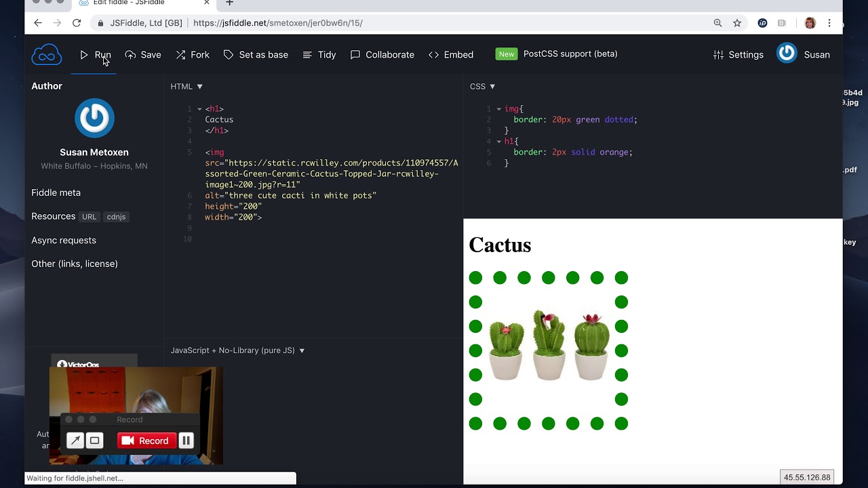Open the Chrome three-dot menu
Image resolution: width=868 pixels, height=488 pixels.
pyautogui.click(x=829, y=23)
